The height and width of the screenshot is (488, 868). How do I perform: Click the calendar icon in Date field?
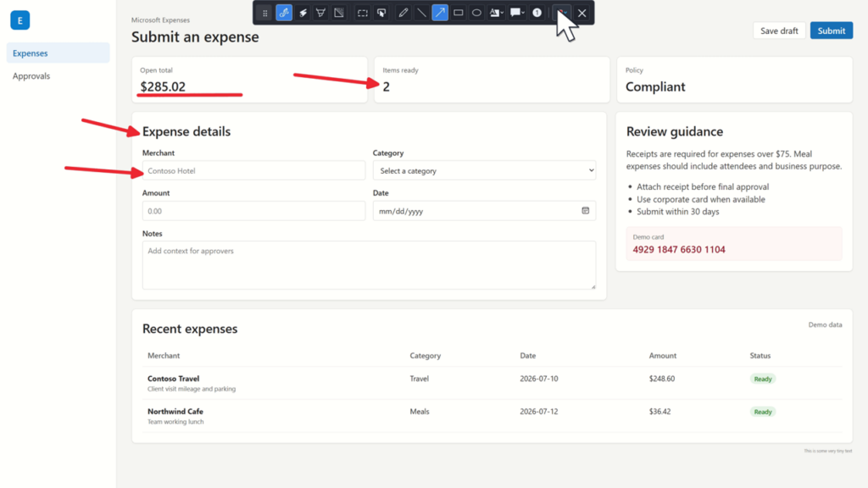coord(585,211)
